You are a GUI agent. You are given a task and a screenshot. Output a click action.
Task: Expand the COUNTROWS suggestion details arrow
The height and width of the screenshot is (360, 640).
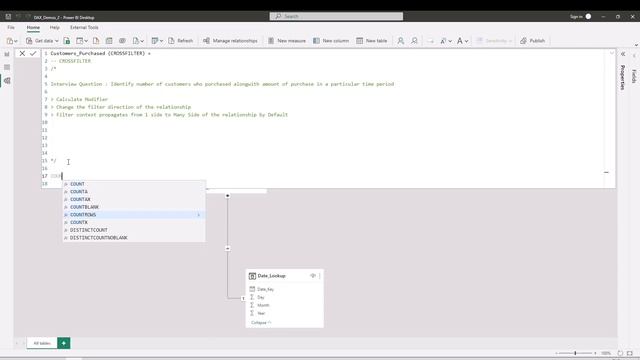pos(199,215)
